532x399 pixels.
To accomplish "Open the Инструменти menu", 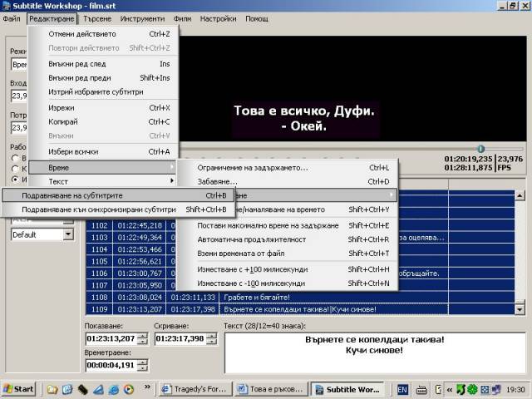I will (x=142, y=18).
